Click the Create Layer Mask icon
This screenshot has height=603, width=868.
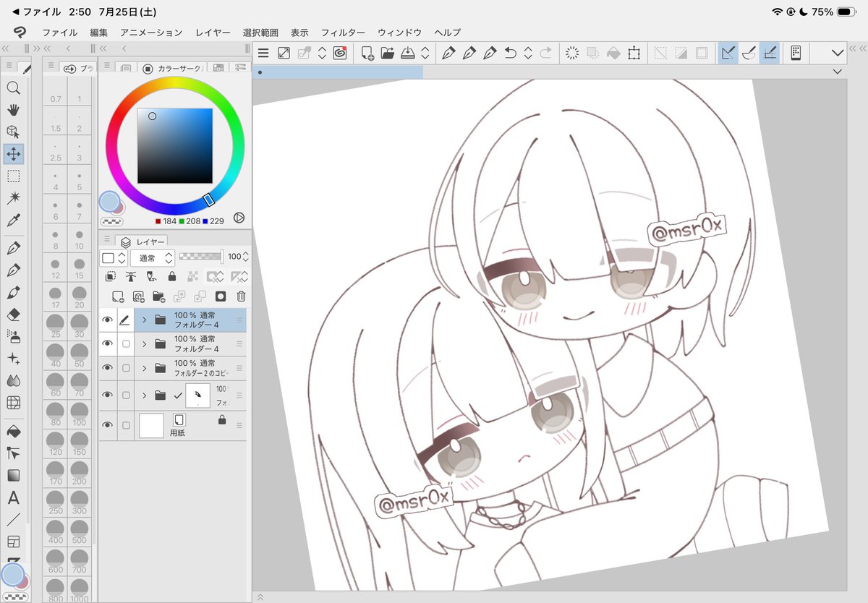(221, 296)
